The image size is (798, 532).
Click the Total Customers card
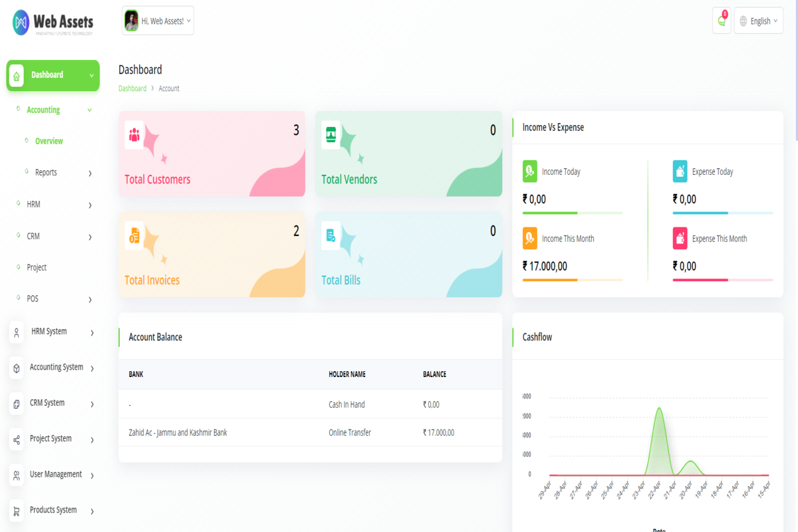211,154
